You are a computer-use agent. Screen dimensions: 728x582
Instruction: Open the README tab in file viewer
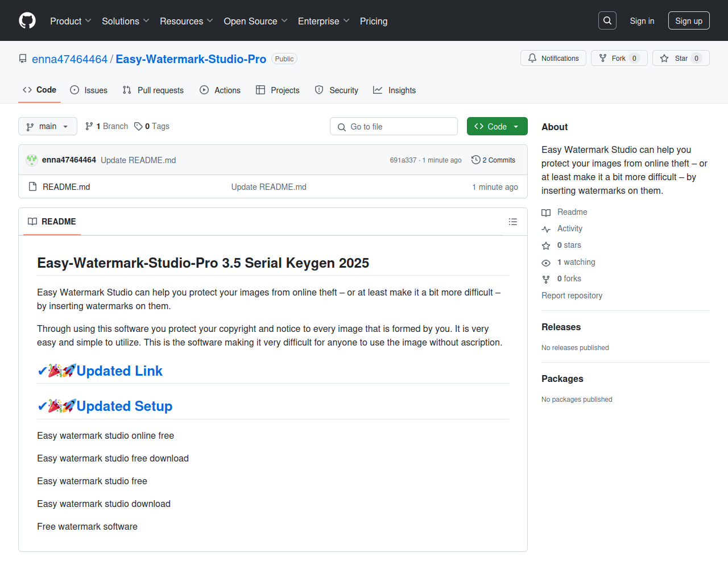[52, 222]
